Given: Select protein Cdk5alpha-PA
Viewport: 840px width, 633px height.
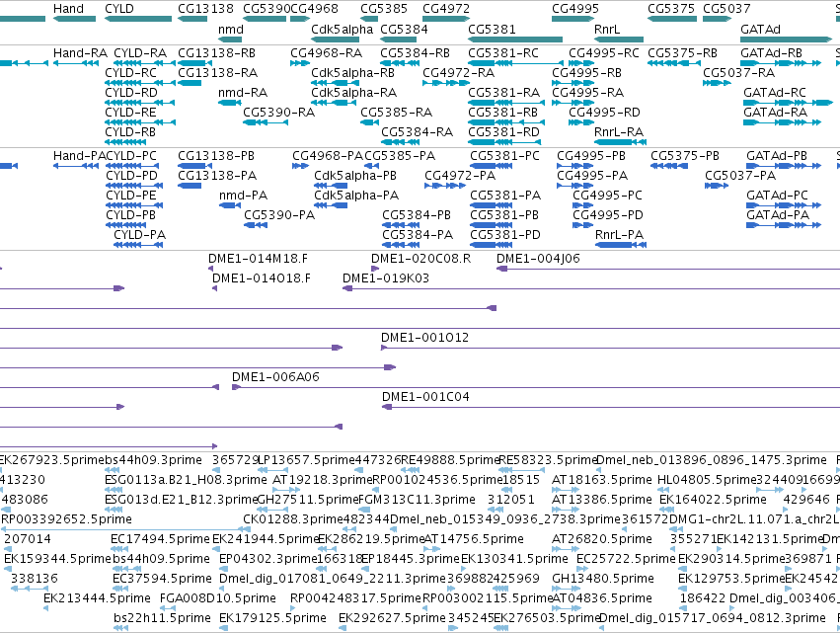Looking at the screenshot, I should (356, 196).
